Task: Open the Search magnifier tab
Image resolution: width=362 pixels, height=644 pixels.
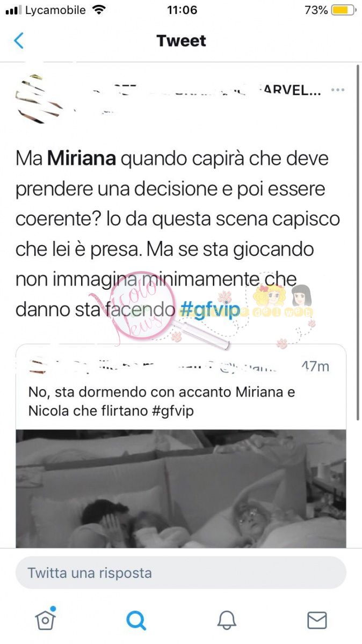Action: [136, 620]
